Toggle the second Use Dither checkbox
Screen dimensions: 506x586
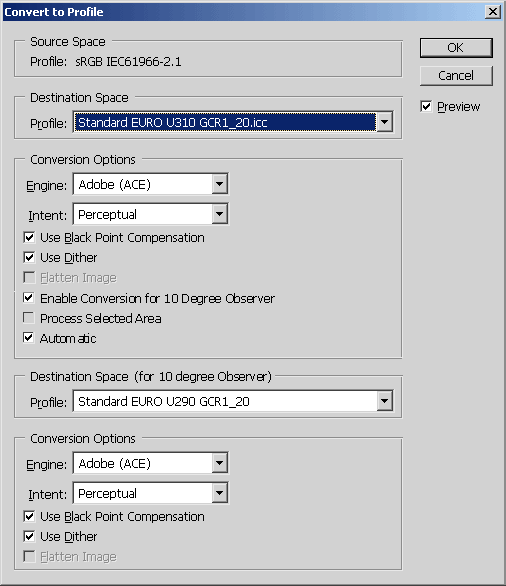click(29, 537)
